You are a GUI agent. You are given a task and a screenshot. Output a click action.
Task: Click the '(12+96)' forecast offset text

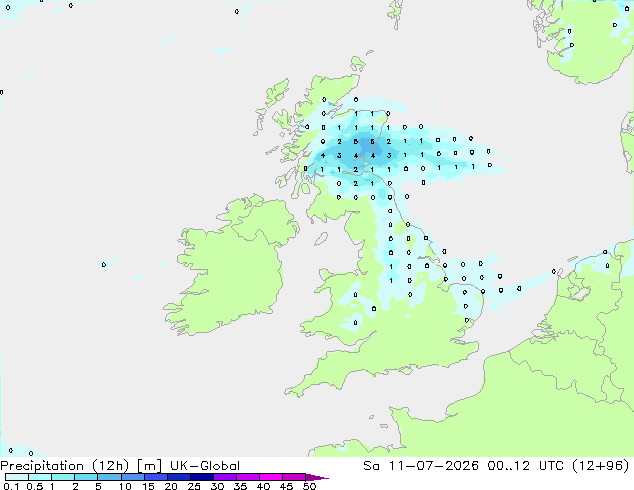coord(601,466)
